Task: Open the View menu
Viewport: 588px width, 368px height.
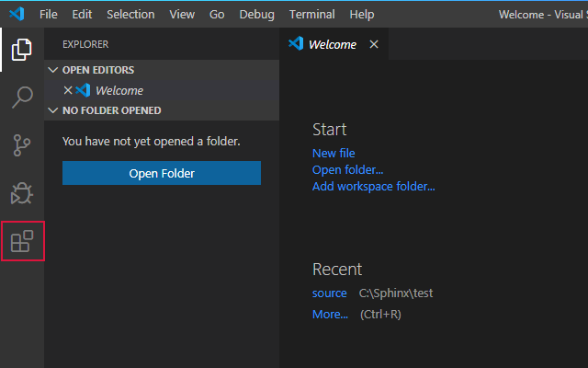Action: [182, 15]
